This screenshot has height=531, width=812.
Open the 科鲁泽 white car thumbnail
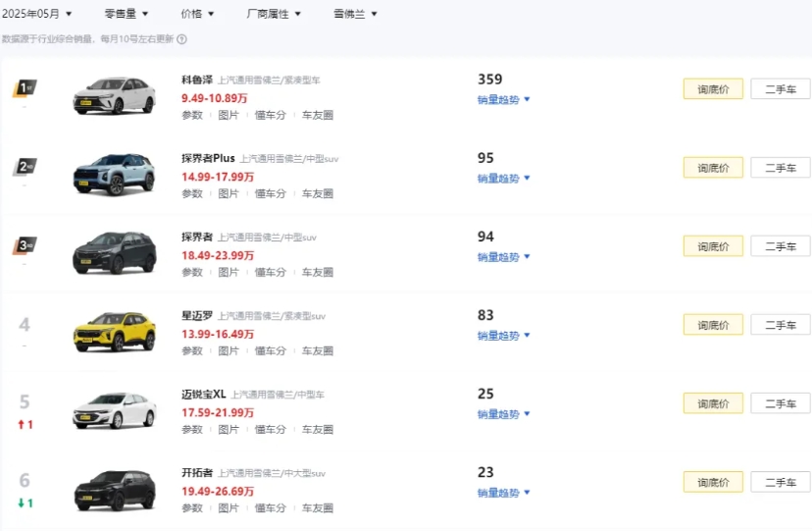click(114, 95)
